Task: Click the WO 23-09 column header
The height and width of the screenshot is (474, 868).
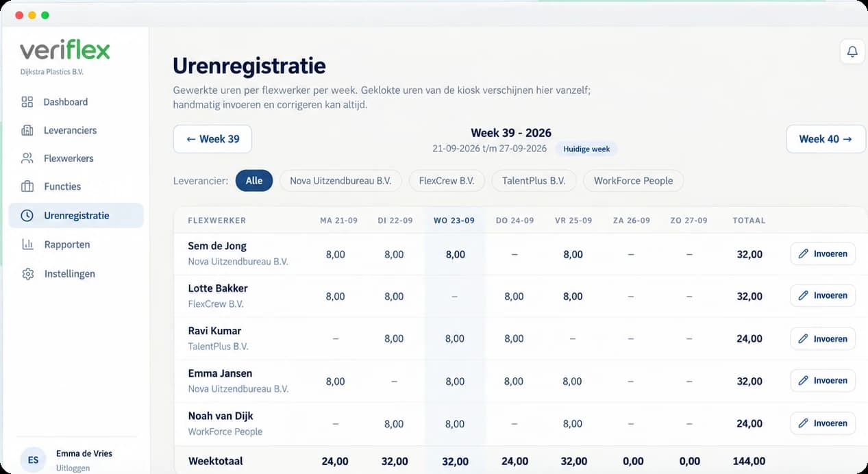Action: (x=454, y=221)
